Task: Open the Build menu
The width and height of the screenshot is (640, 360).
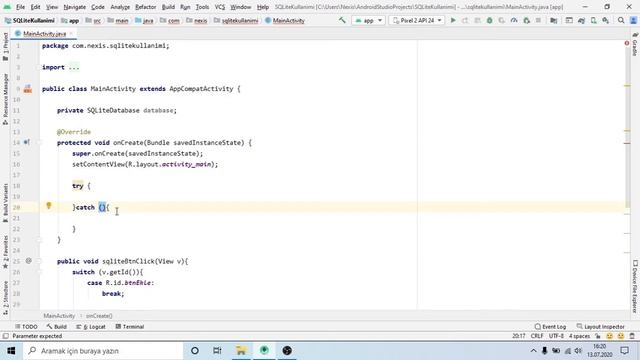Action: point(168,7)
